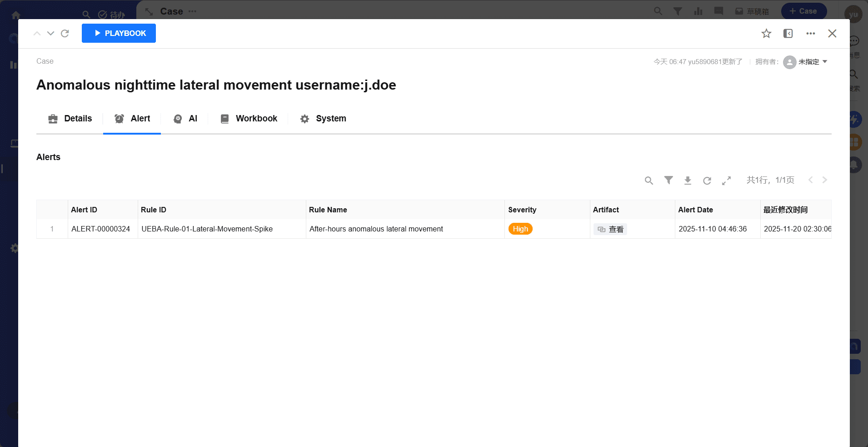The image size is (868, 447).
Task: Switch to the Details tab
Action: 70,119
